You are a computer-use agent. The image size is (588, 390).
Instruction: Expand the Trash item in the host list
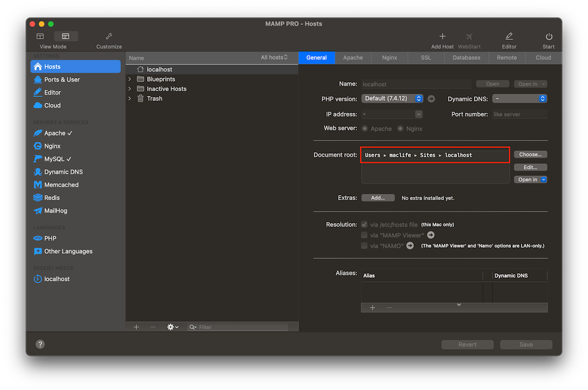129,98
